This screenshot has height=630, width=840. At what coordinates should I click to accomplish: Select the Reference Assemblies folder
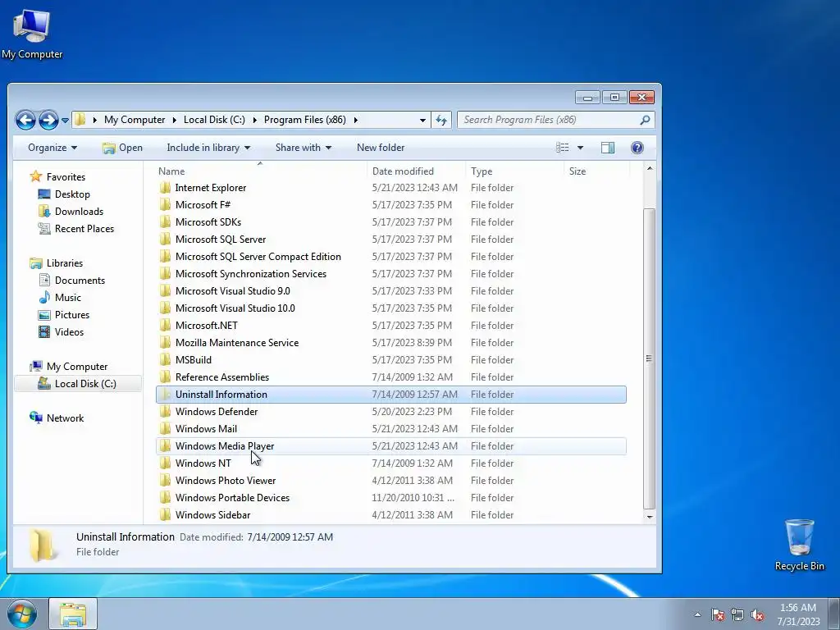click(221, 377)
